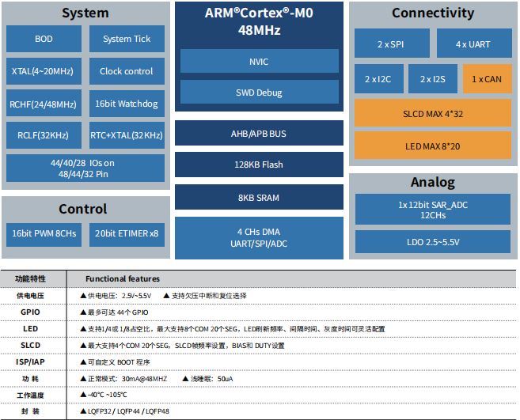Click the ISP/IAP row label
Screen dimensions: 520x420
[x=30, y=362]
